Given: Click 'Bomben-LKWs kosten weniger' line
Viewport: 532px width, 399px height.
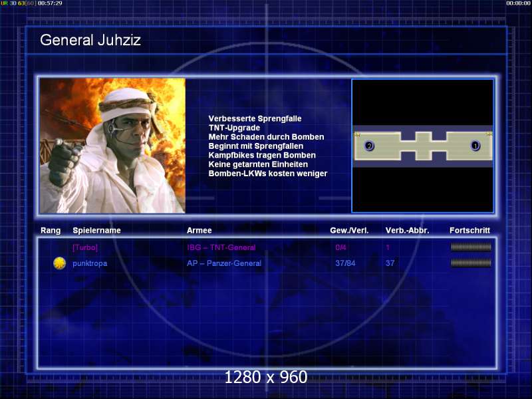Looking at the screenshot, I should [268, 174].
